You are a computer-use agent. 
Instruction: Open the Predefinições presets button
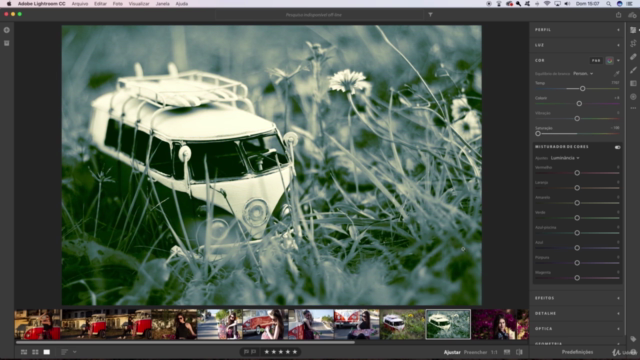577,352
